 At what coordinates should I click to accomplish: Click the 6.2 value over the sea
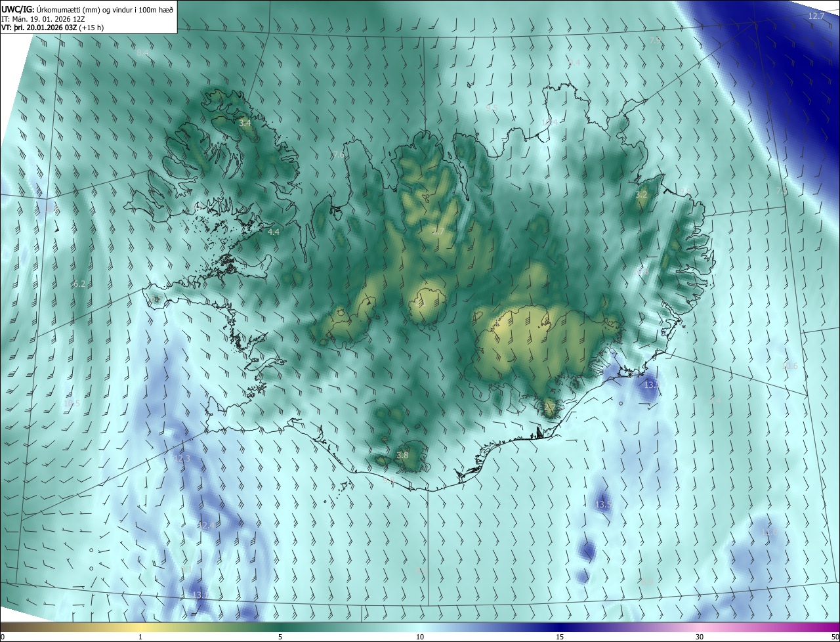pyautogui.click(x=79, y=284)
